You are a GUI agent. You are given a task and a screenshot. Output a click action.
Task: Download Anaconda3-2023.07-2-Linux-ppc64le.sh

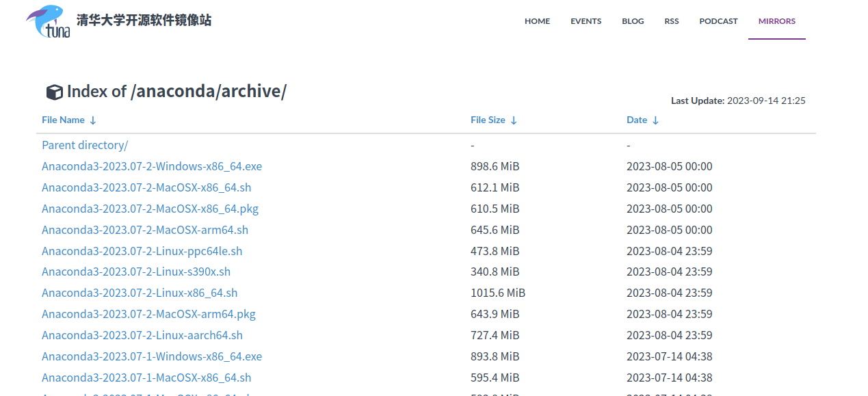142,251
